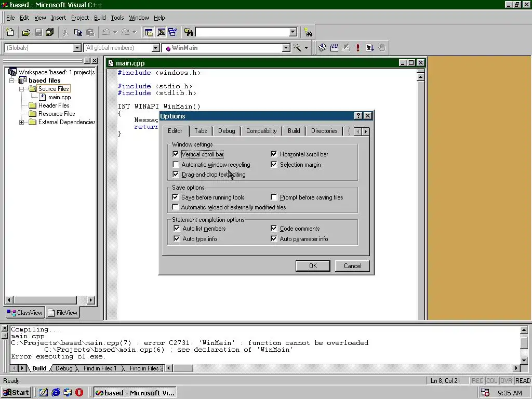The width and height of the screenshot is (532, 399).
Task: Click the Redo arrow icon
Action: [125, 32]
